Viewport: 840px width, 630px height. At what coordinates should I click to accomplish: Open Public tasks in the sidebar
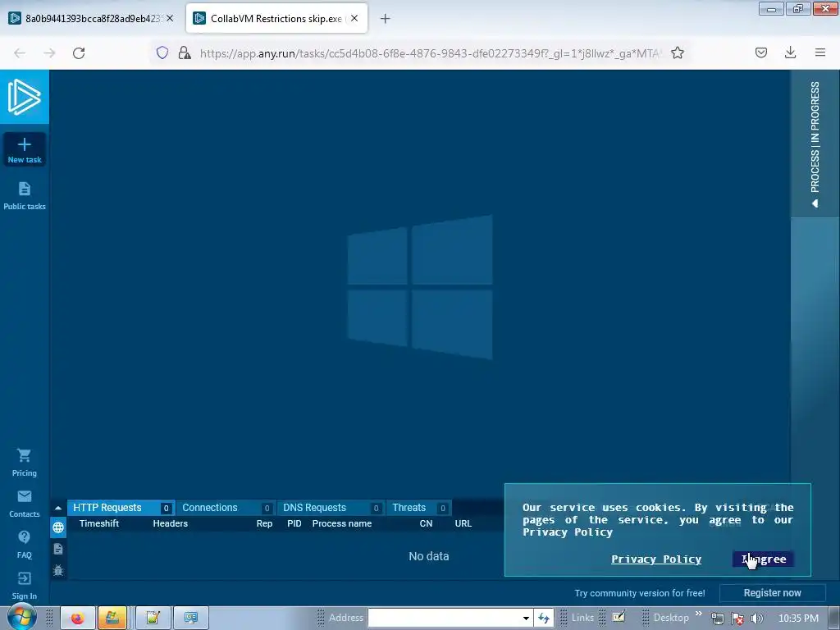[24, 195]
